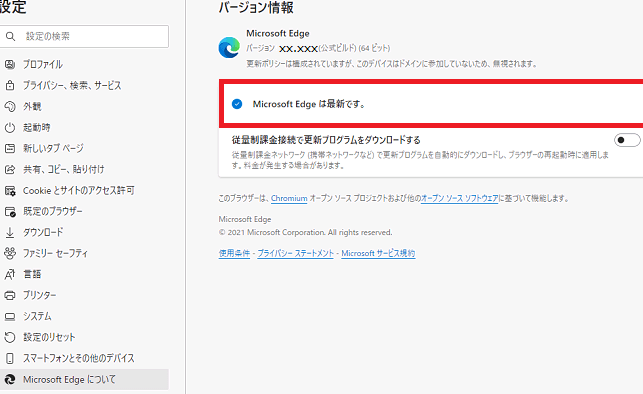Click the バージョン情報 heading
The image size is (643, 394).
tap(256, 8)
